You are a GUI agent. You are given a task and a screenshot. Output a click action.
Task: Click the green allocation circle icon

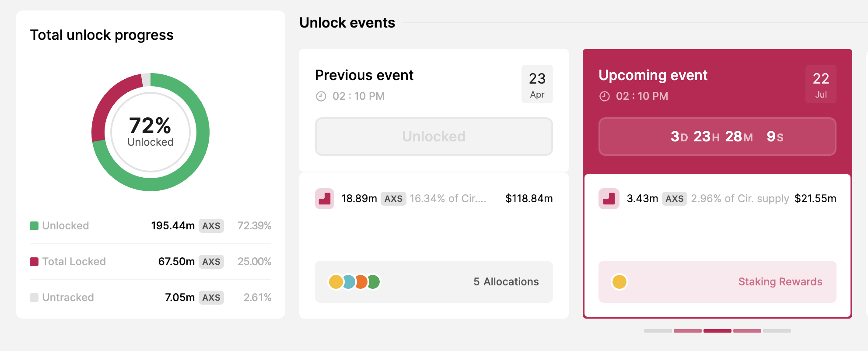tap(374, 282)
